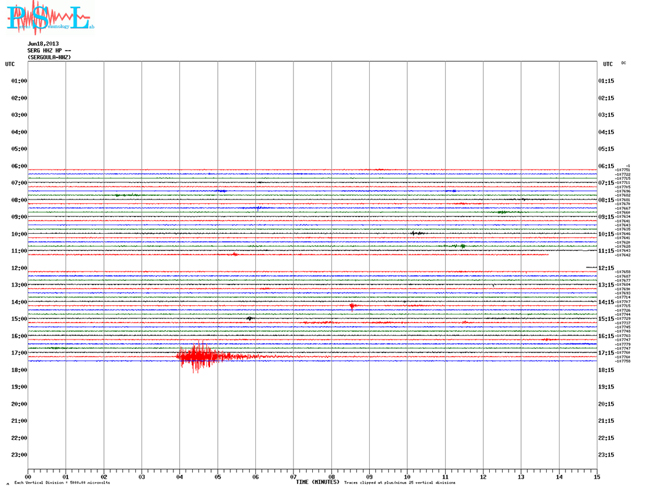Click the black spike on the 10:00 trace
The height and width of the screenshot is (495, 660).
pos(416,233)
